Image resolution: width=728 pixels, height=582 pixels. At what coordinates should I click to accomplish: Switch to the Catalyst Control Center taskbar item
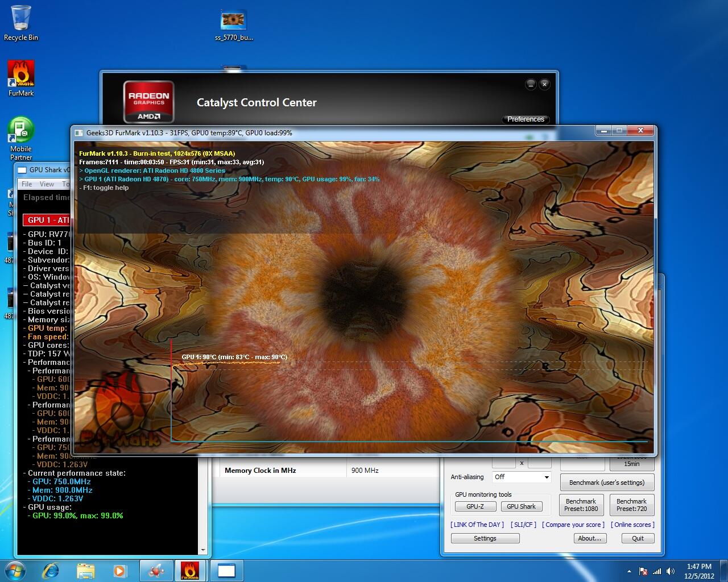tap(156, 570)
